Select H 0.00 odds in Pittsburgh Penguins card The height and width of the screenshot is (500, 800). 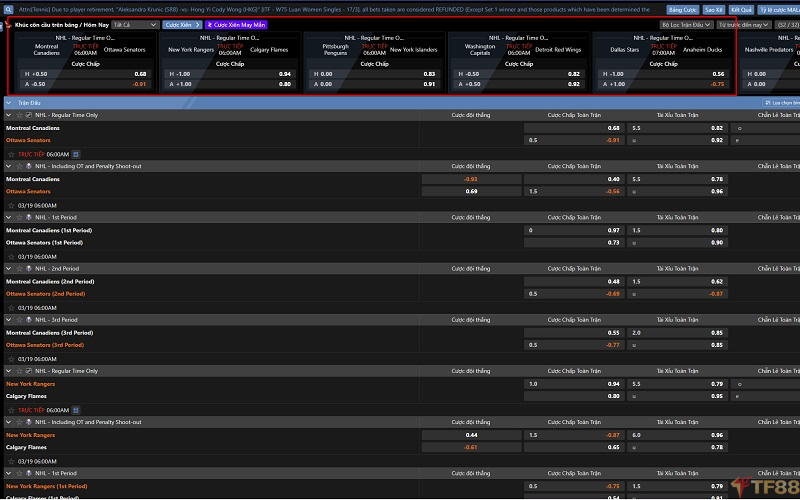tap(374, 74)
